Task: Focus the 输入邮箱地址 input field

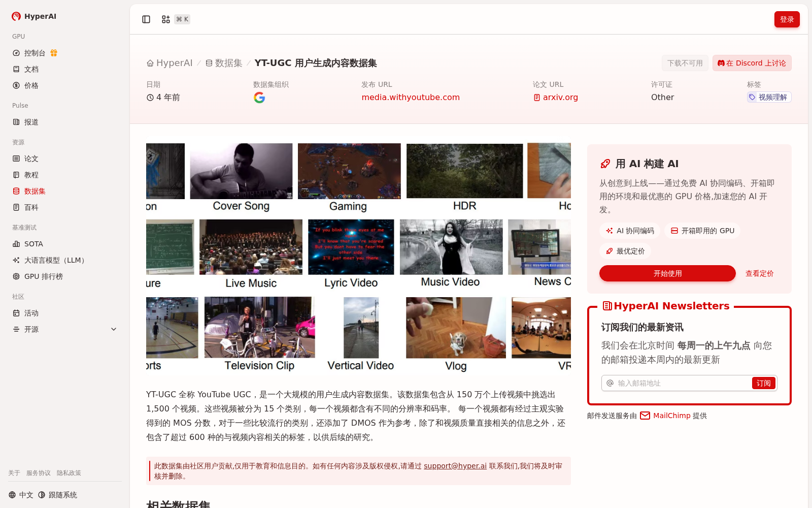Action: pyautogui.click(x=683, y=383)
